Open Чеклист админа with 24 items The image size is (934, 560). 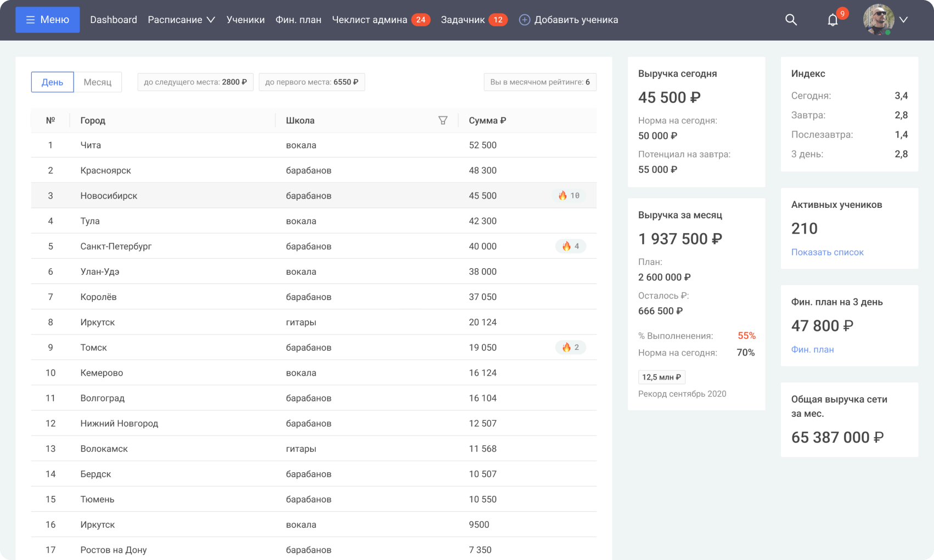coord(380,20)
